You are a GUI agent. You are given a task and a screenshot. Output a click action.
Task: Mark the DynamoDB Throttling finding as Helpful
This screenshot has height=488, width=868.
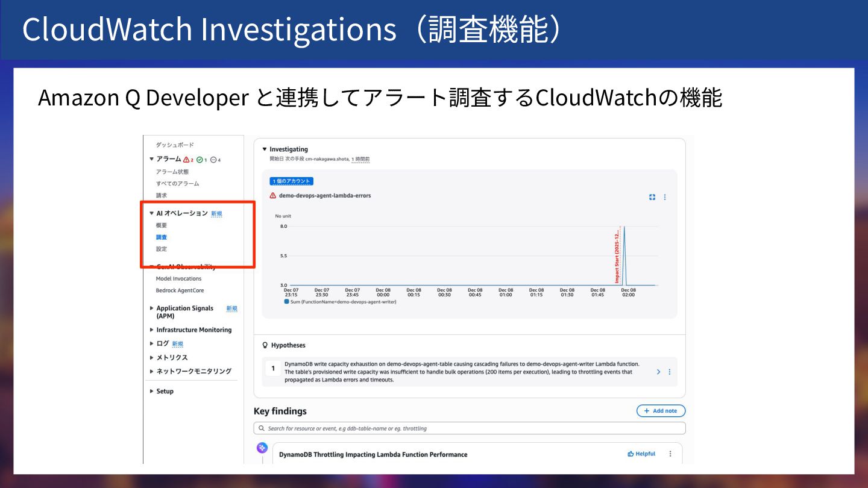pos(641,454)
